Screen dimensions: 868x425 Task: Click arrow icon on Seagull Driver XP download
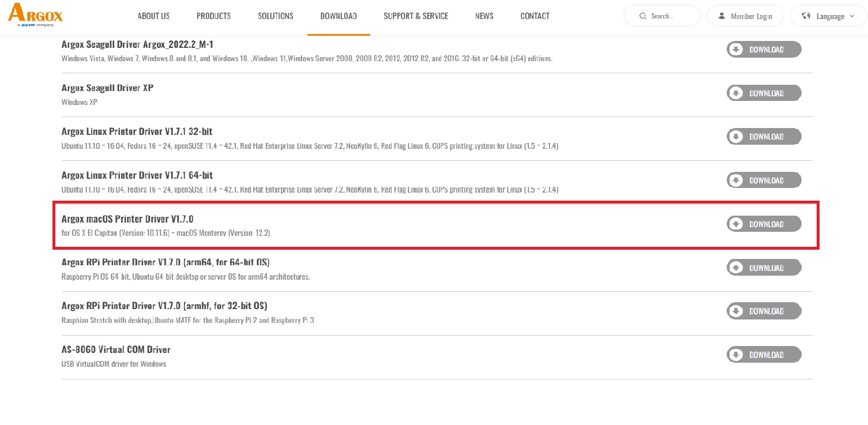tap(736, 93)
